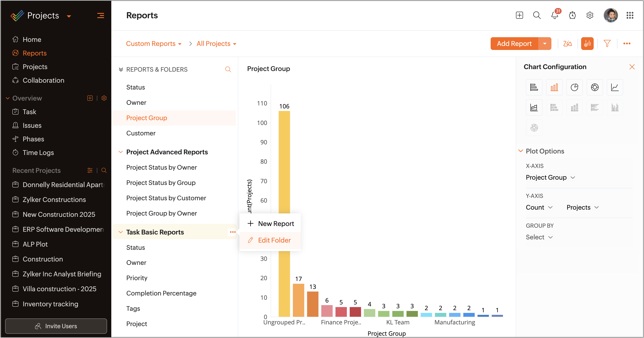This screenshot has height=338, width=644.
Task: Select the pie chart type icon
Action: pyautogui.click(x=574, y=87)
